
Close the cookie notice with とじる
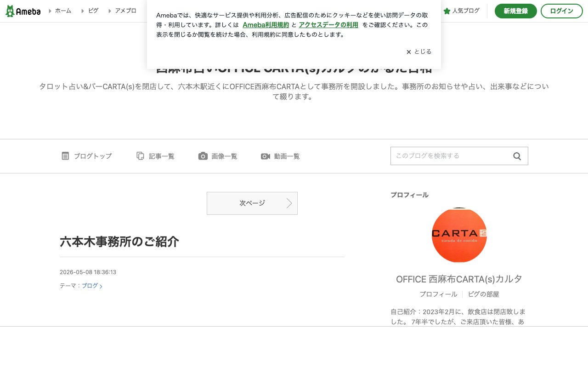pos(419,52)
